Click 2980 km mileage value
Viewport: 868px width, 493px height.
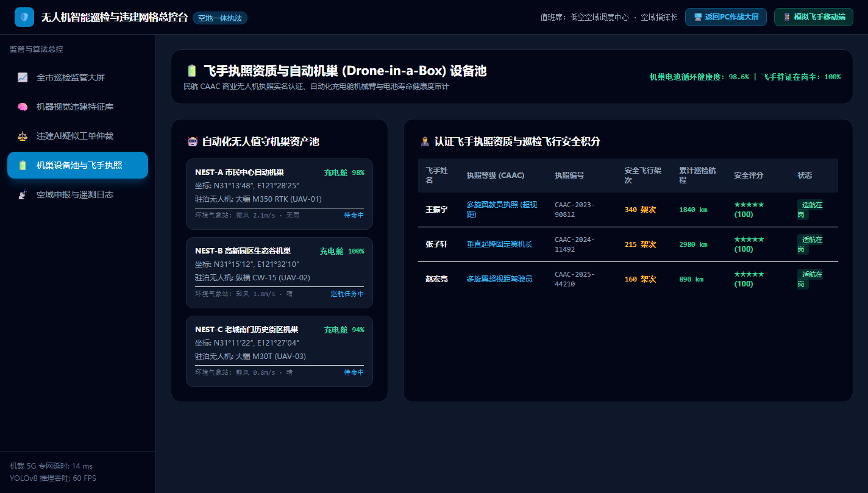click(693, 244)
